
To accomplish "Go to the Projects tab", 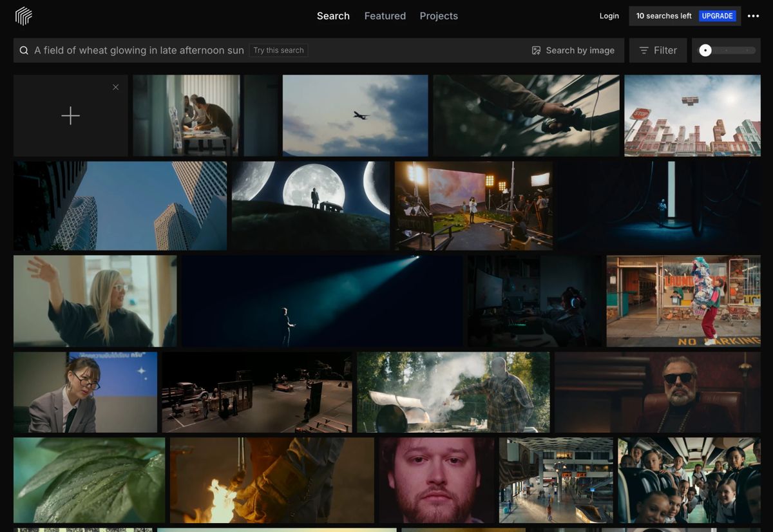I will [x=439, y=16].
